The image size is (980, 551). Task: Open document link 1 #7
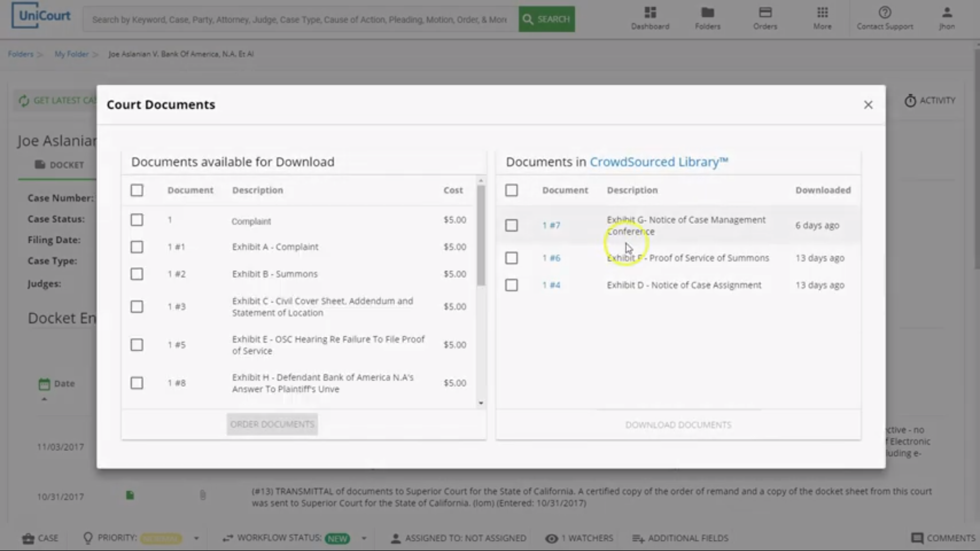[551, 226]
